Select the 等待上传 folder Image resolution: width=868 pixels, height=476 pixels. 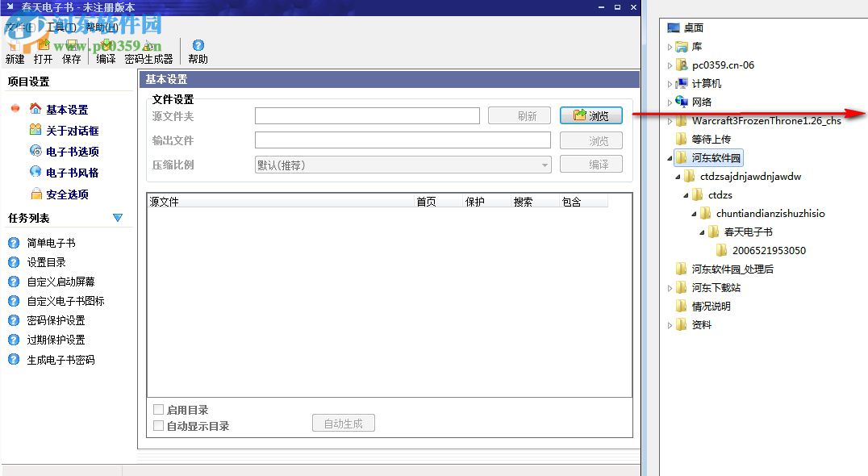(x=711, y=139)
